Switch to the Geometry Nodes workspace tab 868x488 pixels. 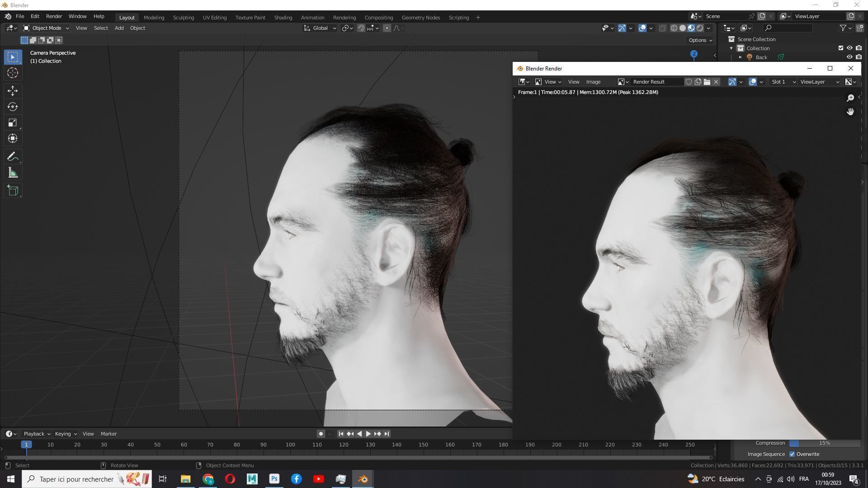pos(421,18)
